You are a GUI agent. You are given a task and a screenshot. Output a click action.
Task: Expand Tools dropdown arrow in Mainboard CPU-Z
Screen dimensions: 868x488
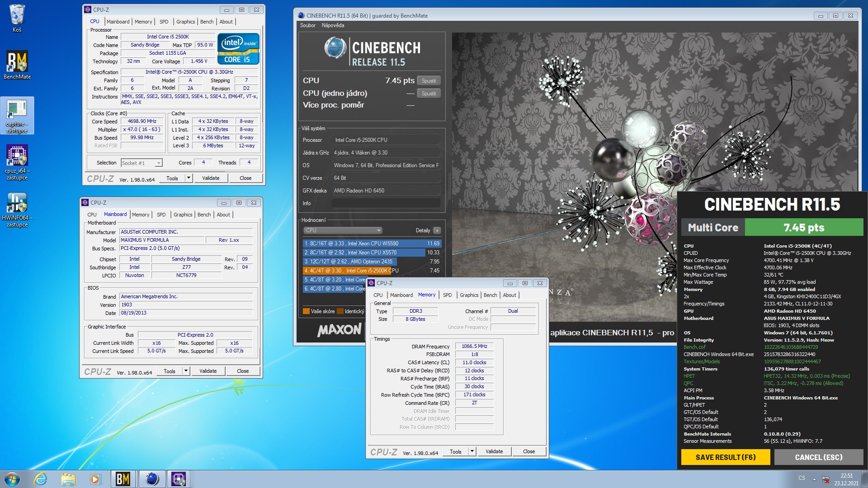click(x=186, y=371)
